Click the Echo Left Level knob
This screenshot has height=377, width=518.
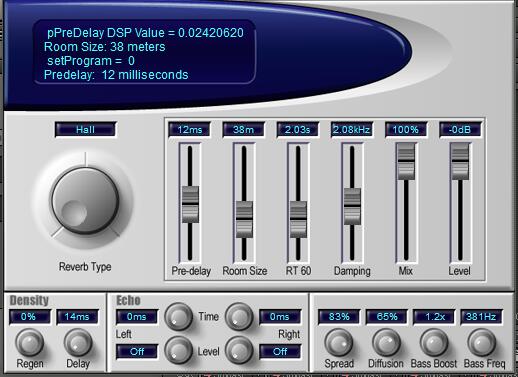[x=178, y=350]
